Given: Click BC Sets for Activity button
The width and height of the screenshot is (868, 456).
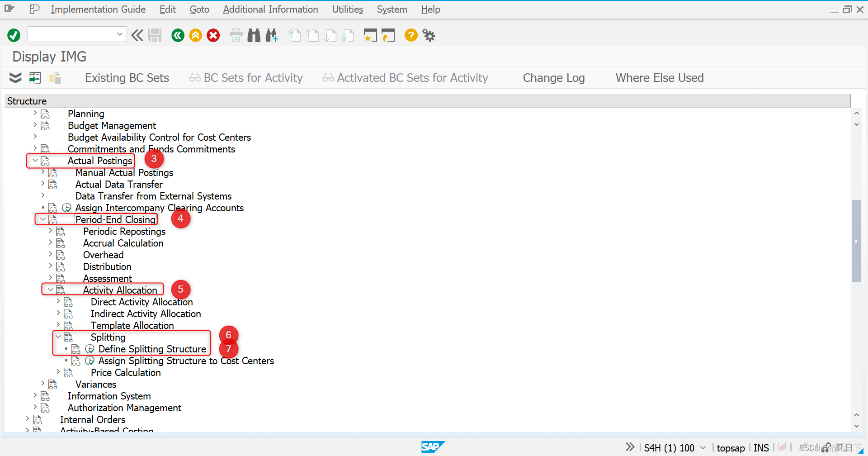Looking at the screenshot, I should click(246, 78).
